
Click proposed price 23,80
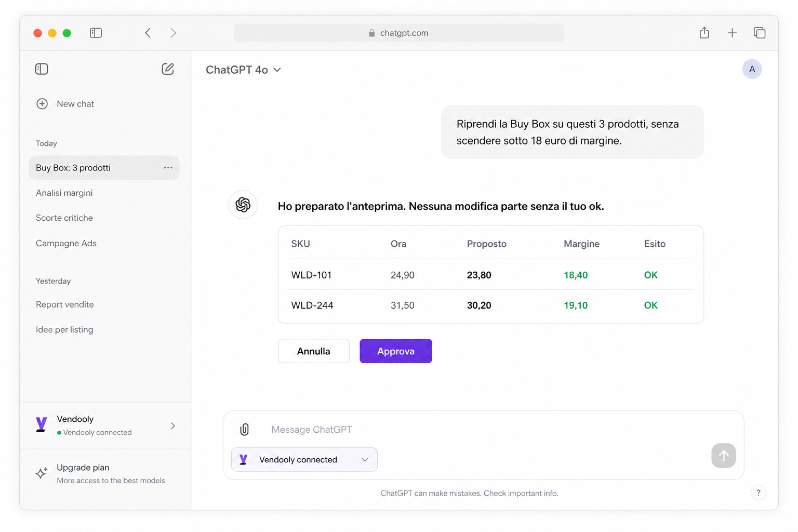pos(479,275)
